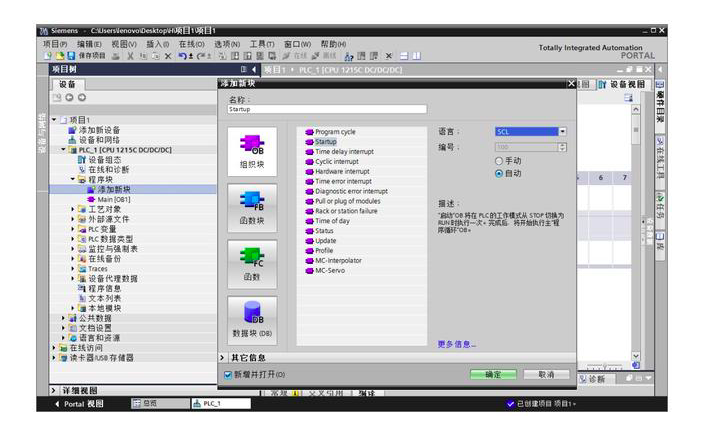This screenshot has height=438, width=701.
Task: Click the redo arrow toolbar icon
Action: [201, 56]
